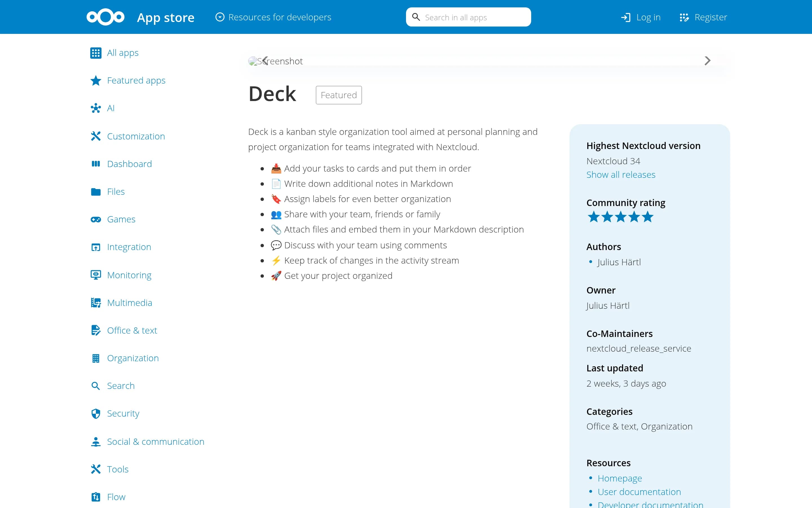Click the Multimedia category icon
Image resolution: width=812 pixels, height=508 pixels.
[96, 303]
